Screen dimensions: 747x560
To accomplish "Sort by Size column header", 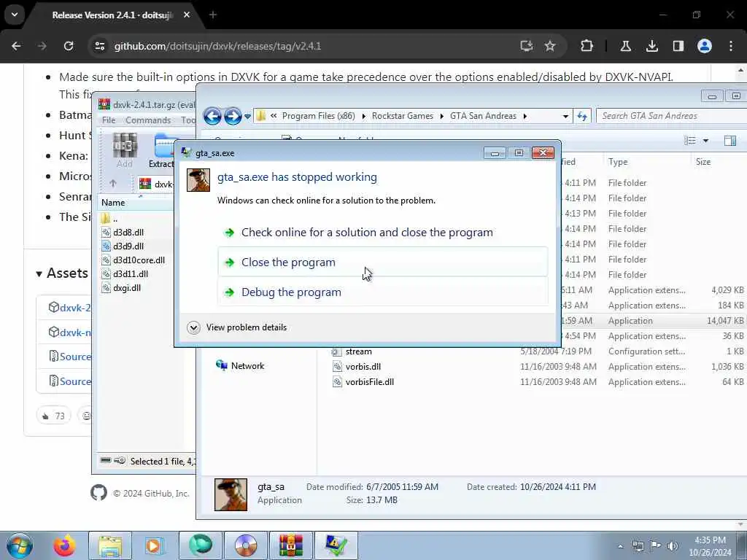I will click(703, 162).
